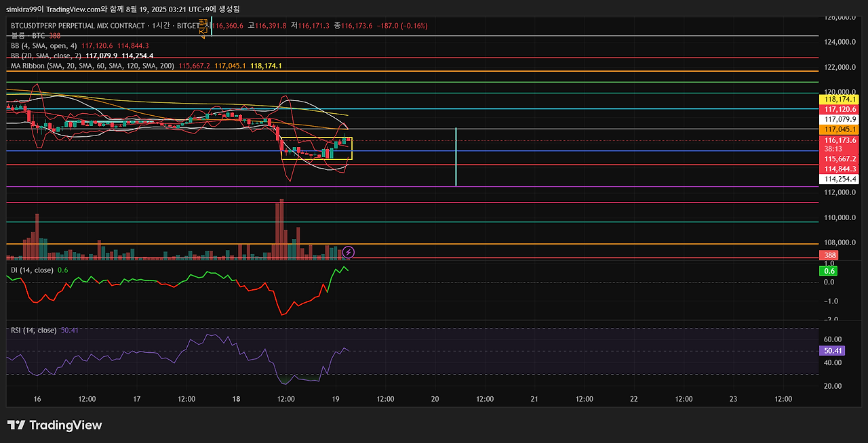Click the red 388 volume tag on axis

click(x=830, y=255)
